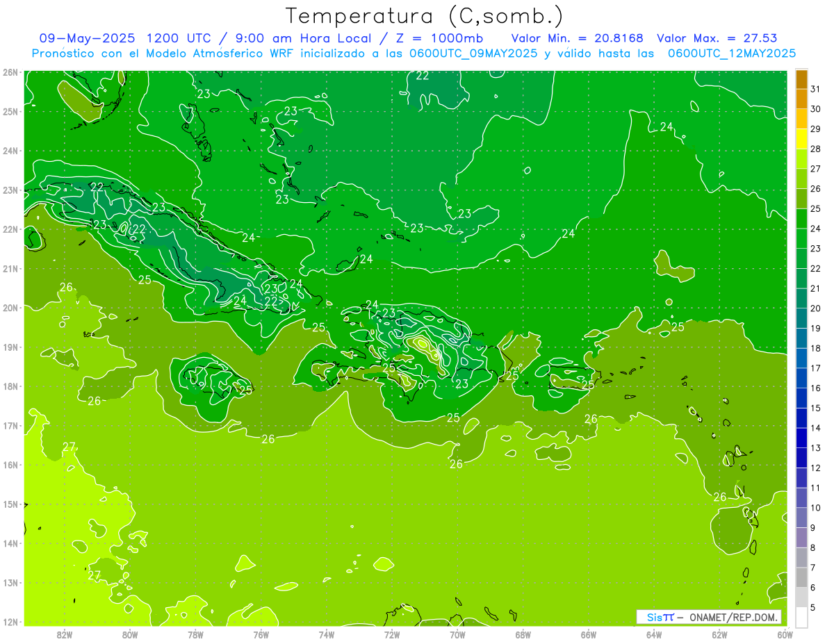The height and width of the screenshot is (644, 834).
Task: Click the "16" label on the color legend
Action: click(x=816, y=388)
